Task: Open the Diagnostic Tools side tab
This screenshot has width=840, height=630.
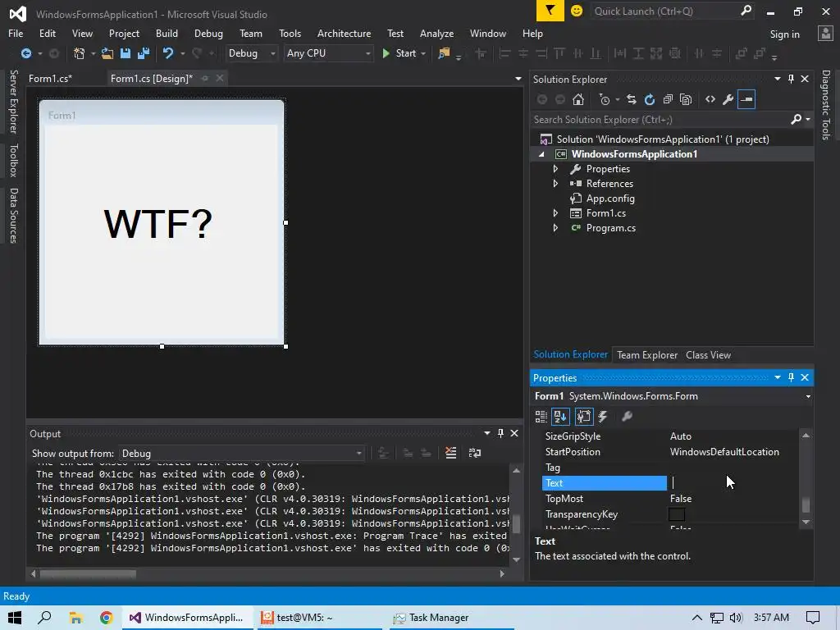Action: pyautogui.click(x=825, y=104)
